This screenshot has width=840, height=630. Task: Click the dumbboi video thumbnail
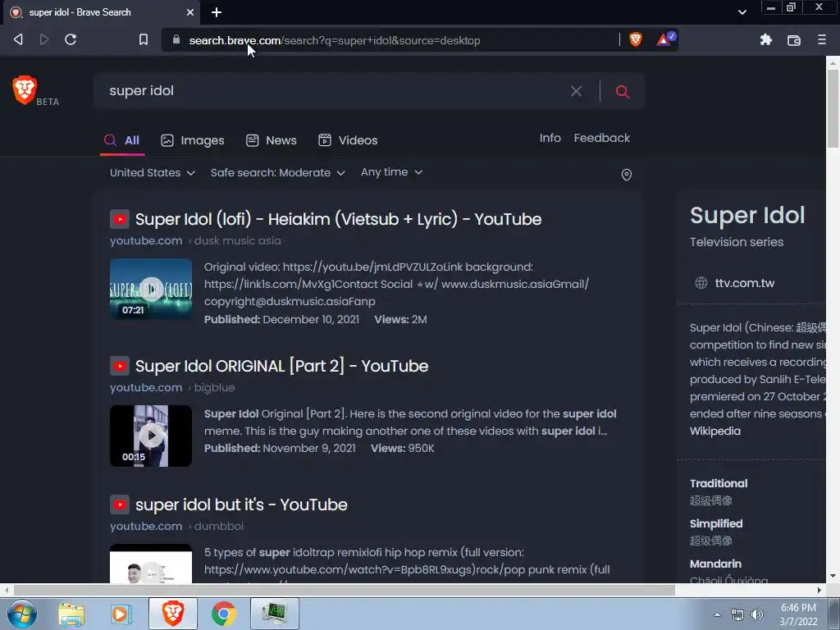pos(151,564)
